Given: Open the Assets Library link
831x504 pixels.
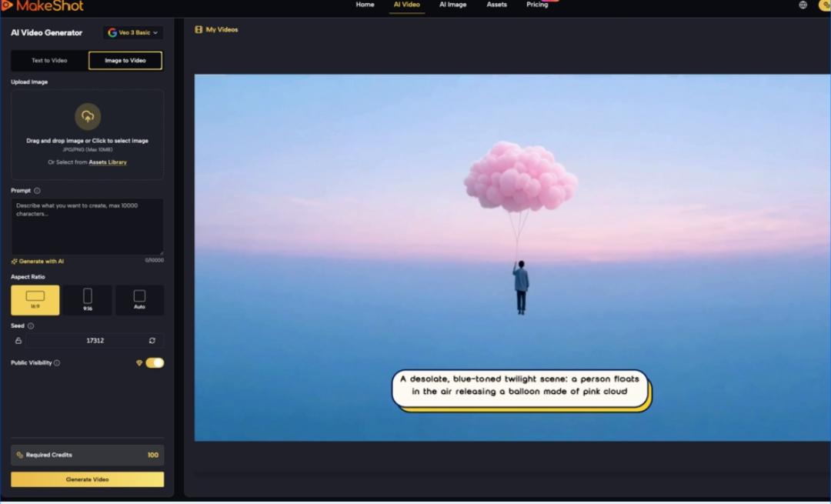Looking at the screenshot, I should 108,162.
